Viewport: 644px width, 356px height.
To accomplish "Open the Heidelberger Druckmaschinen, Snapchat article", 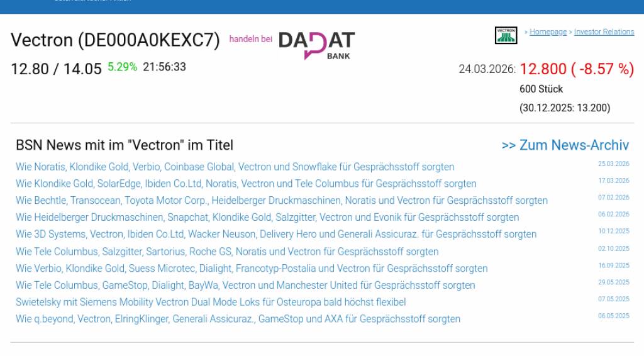I will (267, 218).
